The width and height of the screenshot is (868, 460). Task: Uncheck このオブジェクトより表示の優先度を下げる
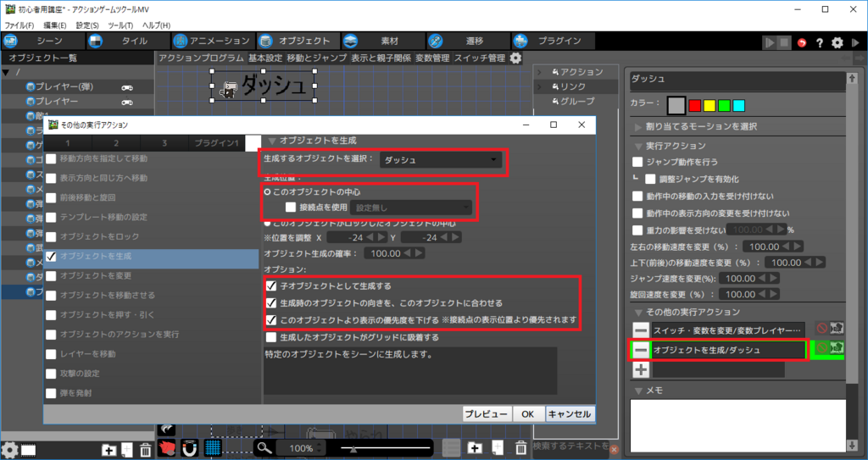pos(271,320)
